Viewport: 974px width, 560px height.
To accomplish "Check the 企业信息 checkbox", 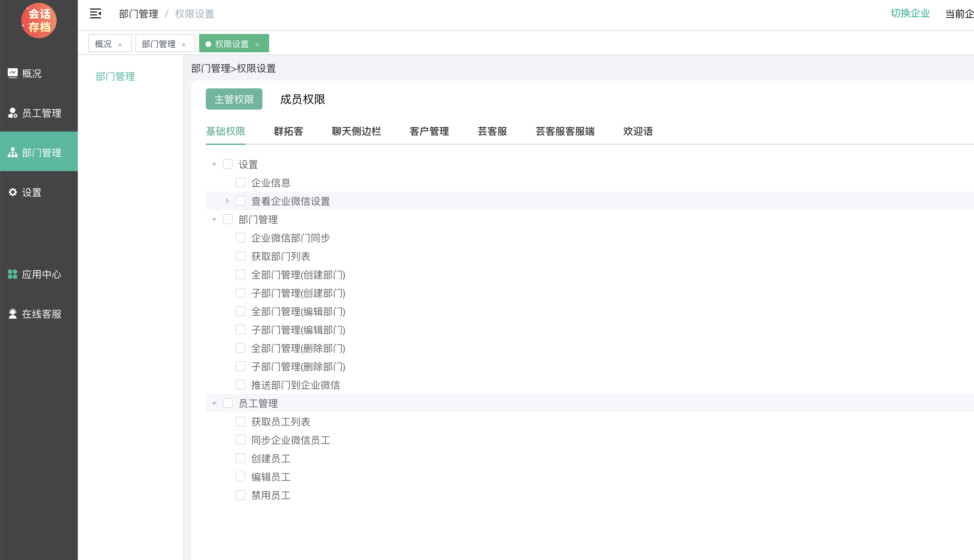I will (240, 182).
